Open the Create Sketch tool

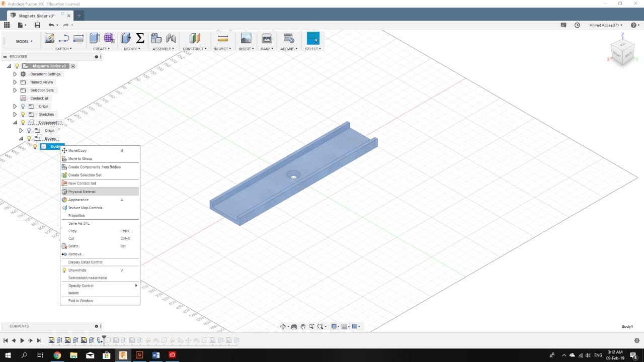(x=49, y=38)
